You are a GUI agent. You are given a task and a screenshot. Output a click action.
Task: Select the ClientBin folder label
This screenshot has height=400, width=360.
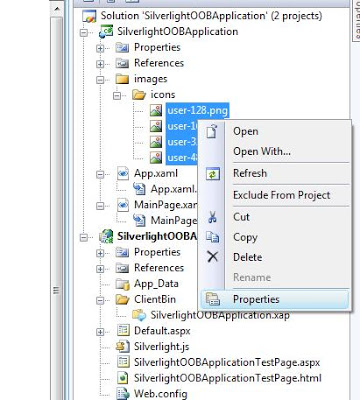click(x=155, y=299)
